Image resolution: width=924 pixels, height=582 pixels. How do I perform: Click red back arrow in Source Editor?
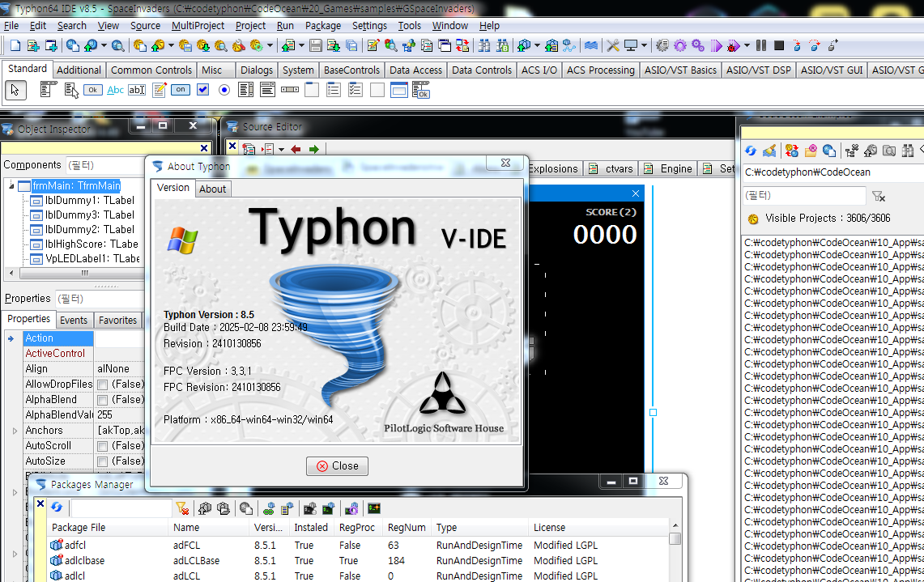pyautogui.click(x=296, y=150)
